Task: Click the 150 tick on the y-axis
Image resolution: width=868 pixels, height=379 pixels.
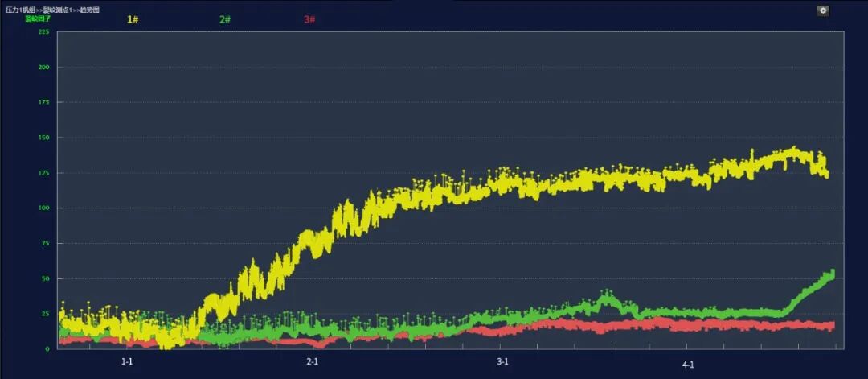Action: coord(43,138)
